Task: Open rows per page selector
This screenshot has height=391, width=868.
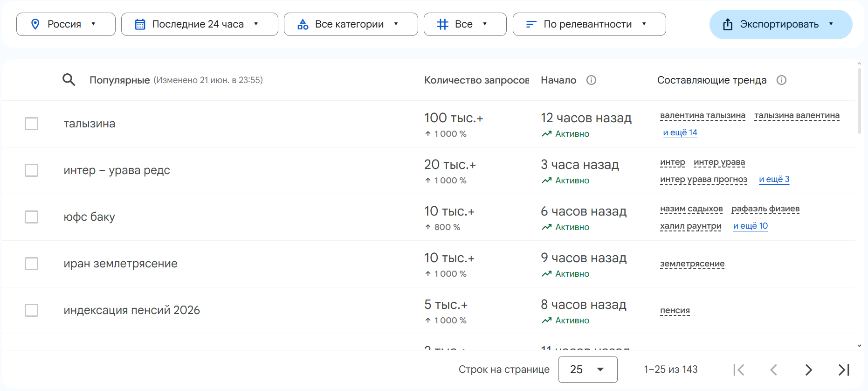Action: [x=587, y=370]
